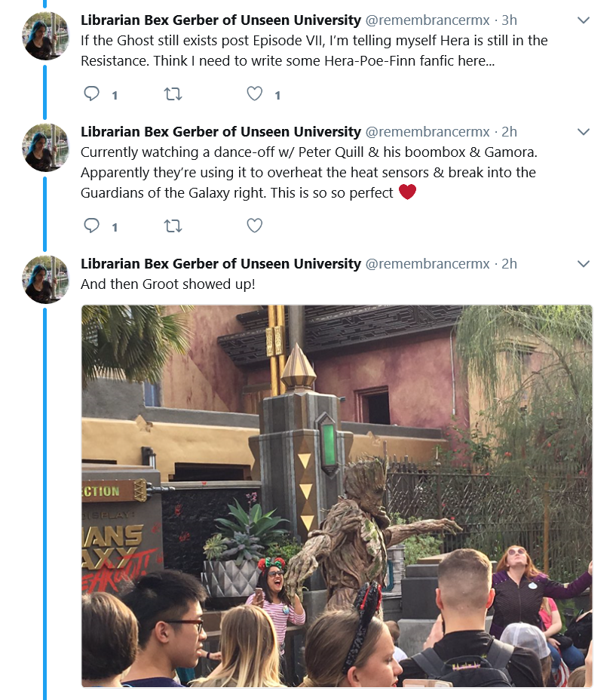The height and width of the screenshot is (700, 616).
Task: Expand the chevron menu on the dance-off tweet
Action: click(584, 132)
